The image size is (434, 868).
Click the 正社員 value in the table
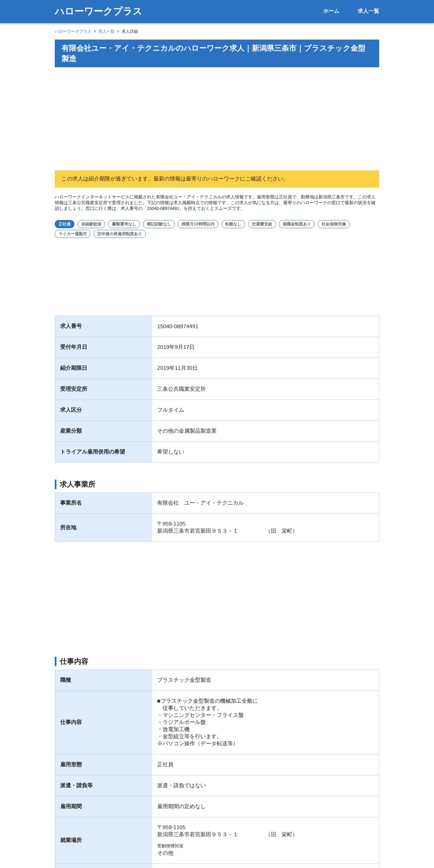click(165, 765)
